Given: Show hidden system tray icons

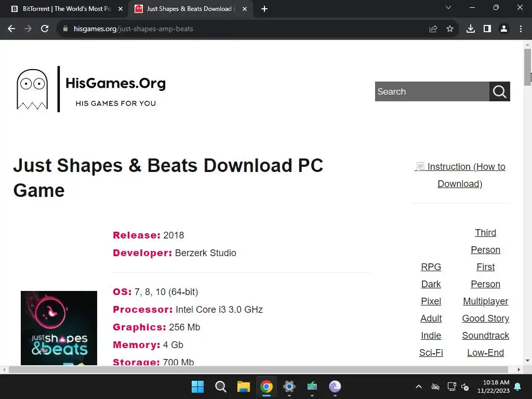Looking at the screenshot, I should tap(419, 387).
